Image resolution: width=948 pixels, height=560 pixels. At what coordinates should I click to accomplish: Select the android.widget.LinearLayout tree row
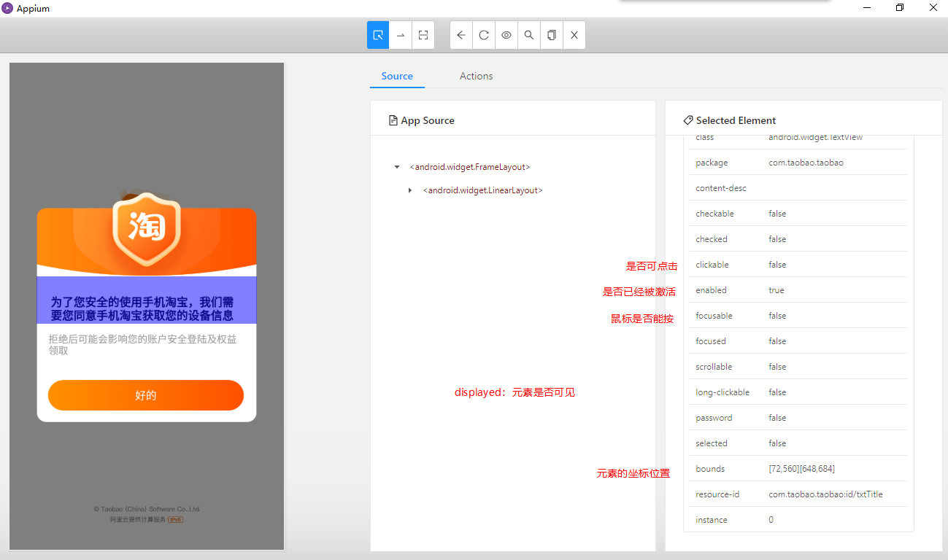(482, 190)
